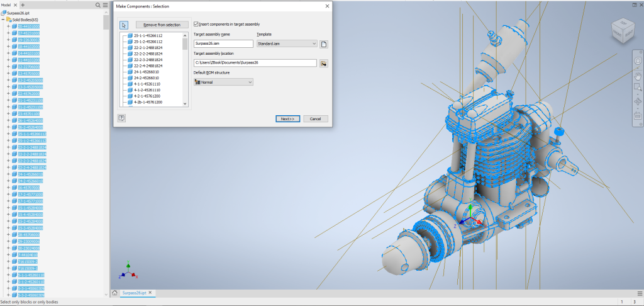Click the Home view icon by document tabs
Image resolution: width=644 pixels, height=306 pixels.
[x=114, y=293]
